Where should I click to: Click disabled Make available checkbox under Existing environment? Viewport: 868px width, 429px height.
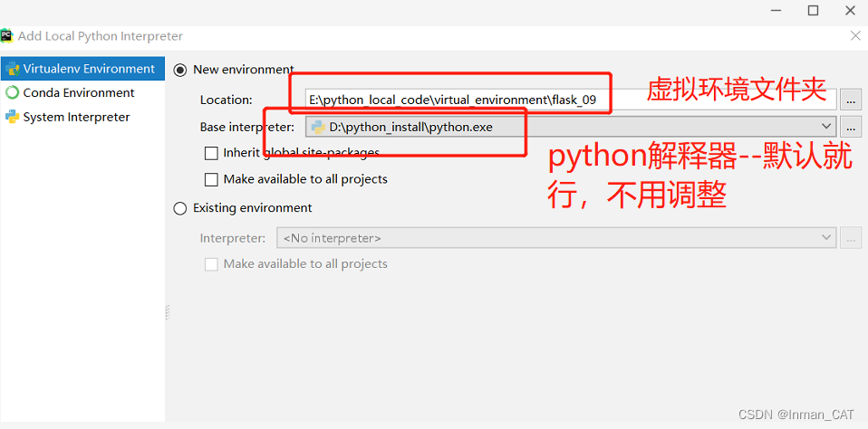click(x=211, y=264)
